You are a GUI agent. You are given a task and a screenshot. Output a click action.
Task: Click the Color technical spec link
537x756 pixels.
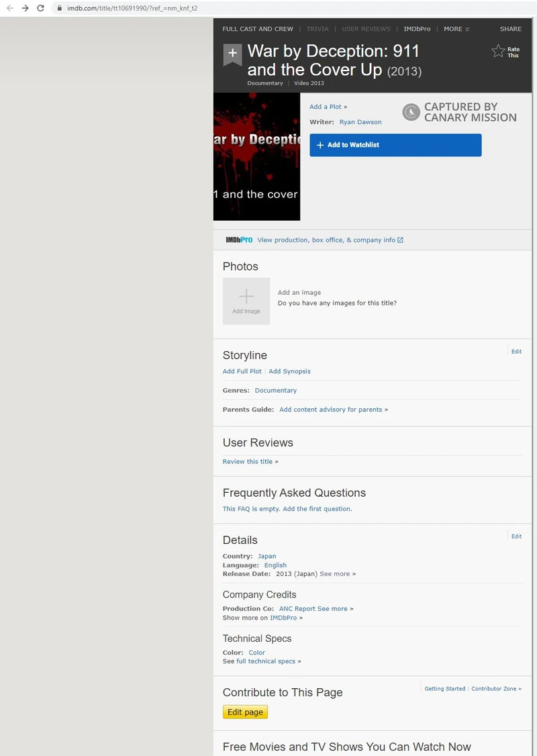coord(257,653)
